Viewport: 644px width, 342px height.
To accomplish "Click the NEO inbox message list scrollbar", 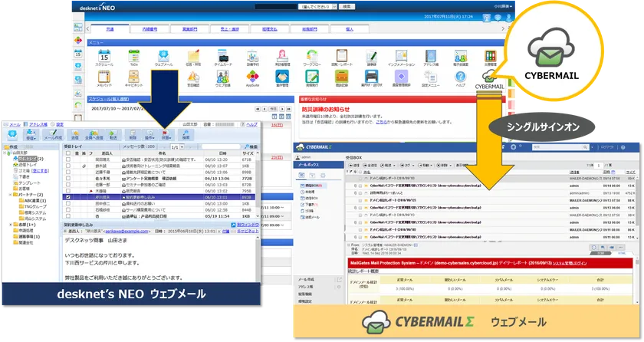I will click(258, 184).
